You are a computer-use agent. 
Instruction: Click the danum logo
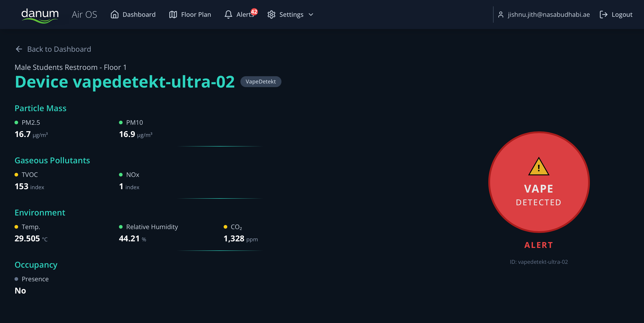pos(40,15)
